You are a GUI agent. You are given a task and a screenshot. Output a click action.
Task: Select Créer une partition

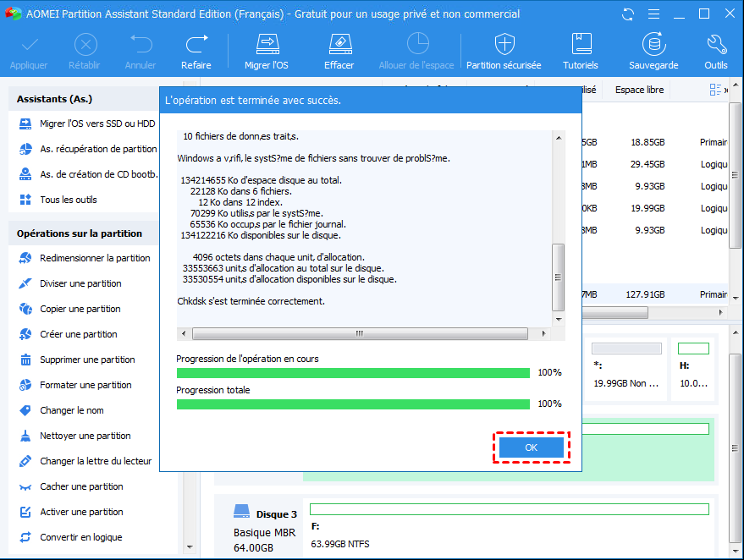[68, 334]
